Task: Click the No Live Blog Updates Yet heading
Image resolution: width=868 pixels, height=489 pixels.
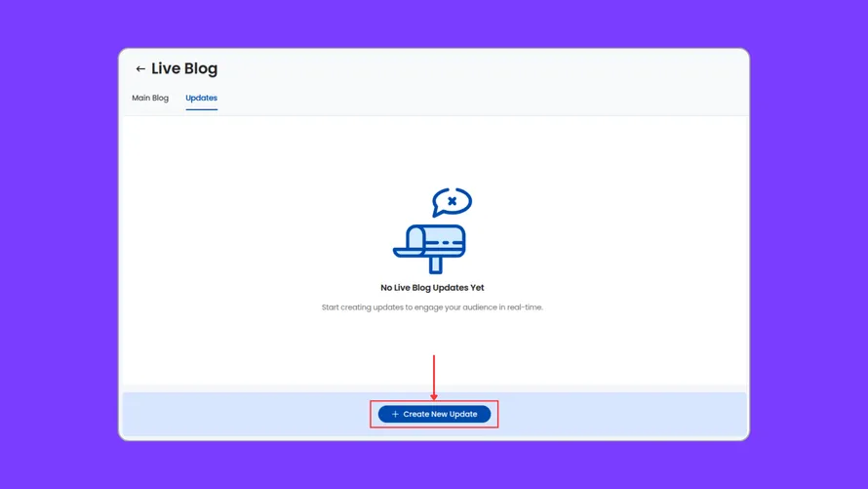Action: pyautogui.click(x=432, y=288)
